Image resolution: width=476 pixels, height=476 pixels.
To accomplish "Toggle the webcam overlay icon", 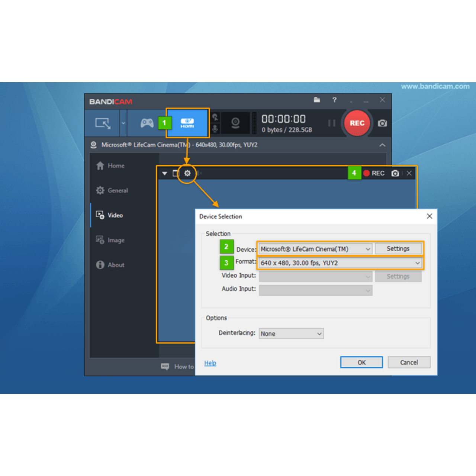I will pos(235,123).
